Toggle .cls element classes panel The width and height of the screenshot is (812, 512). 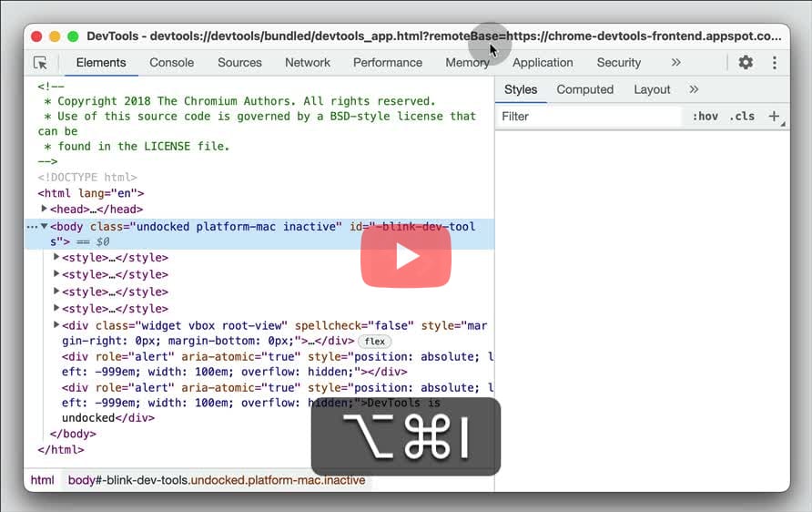coord(742,117)
